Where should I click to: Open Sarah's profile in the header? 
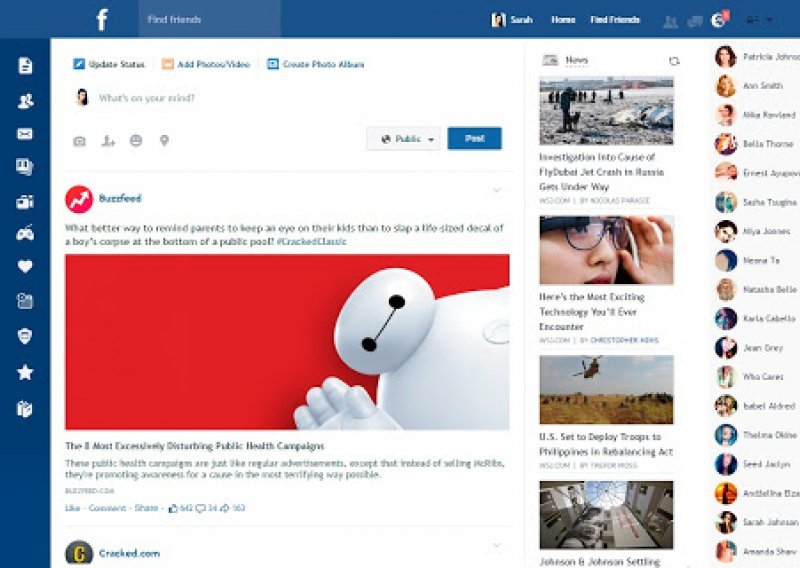click(512, 20)
